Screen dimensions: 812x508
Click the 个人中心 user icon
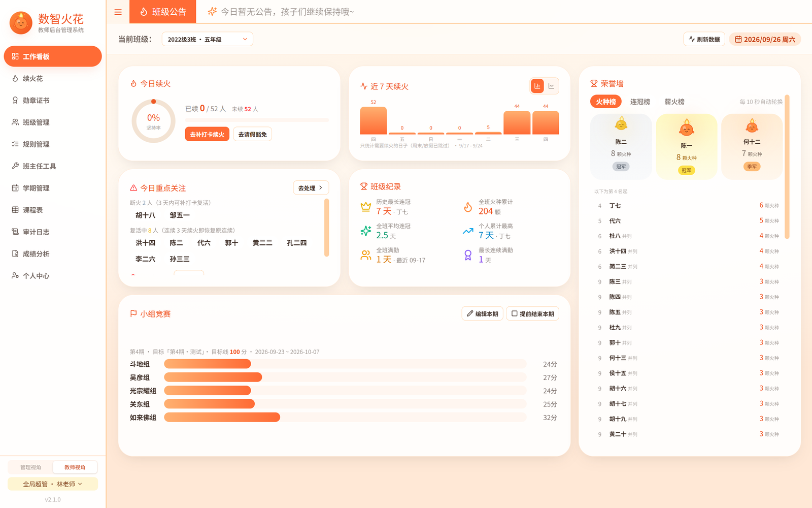(15, 275)
